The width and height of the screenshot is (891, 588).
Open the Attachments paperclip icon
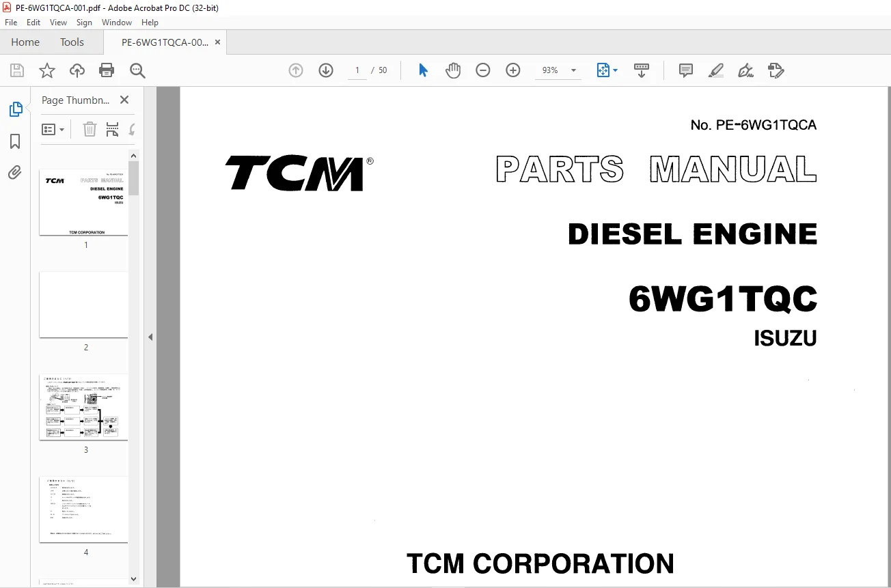tap(15, 173)
